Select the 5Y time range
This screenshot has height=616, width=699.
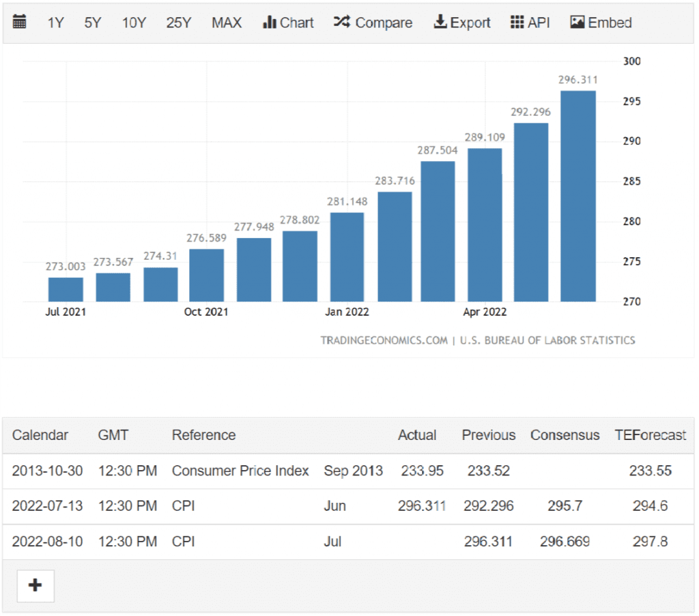tap(93, 23)
